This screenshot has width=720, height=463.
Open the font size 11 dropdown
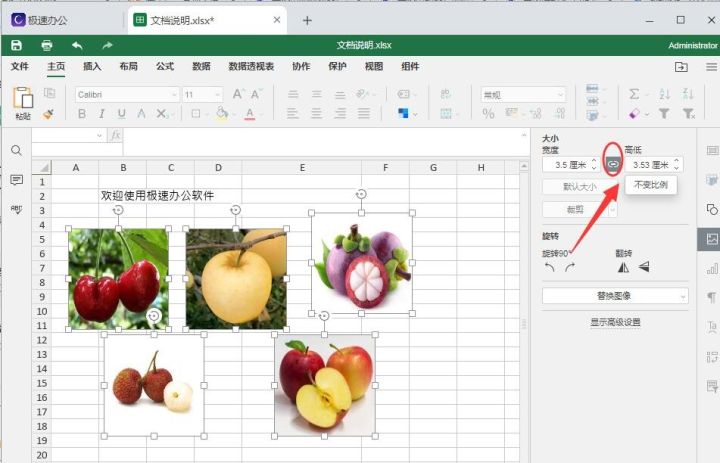coord(217,95)
